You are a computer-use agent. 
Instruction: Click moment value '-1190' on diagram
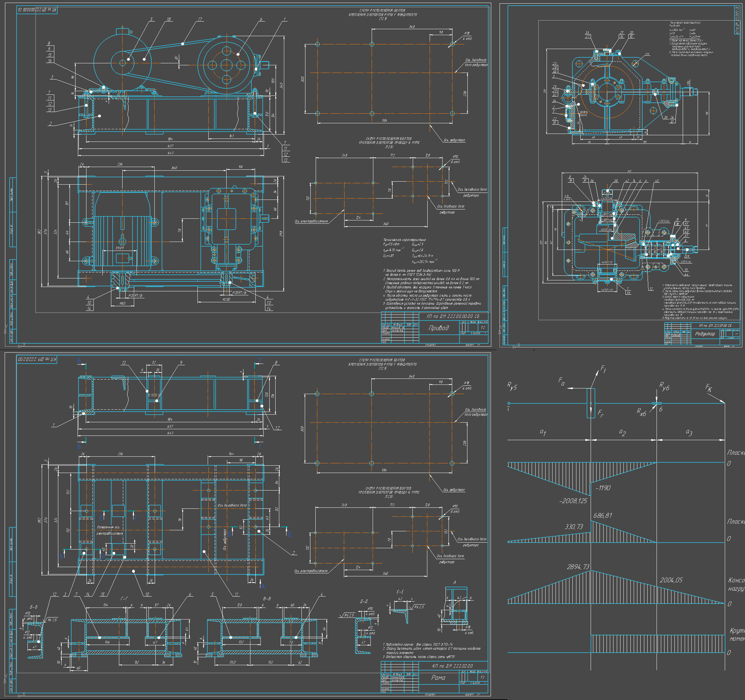tap(603, 488)
